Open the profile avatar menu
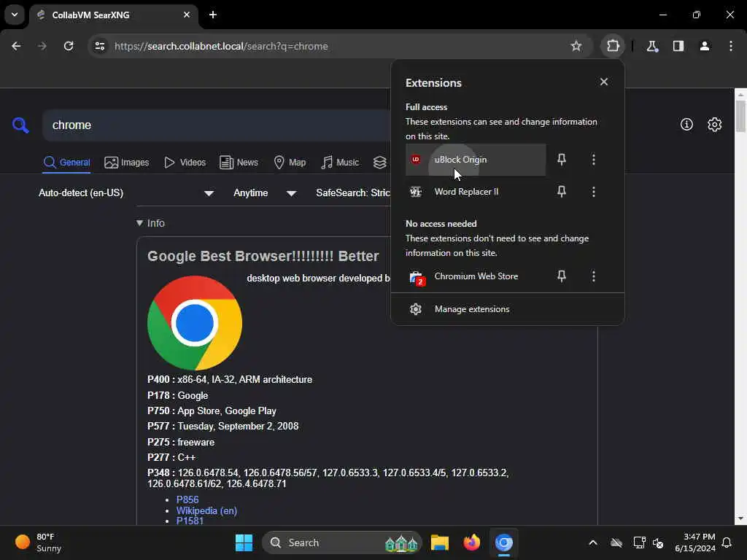The height and width of the screenshot is (560, 747). 705,46
